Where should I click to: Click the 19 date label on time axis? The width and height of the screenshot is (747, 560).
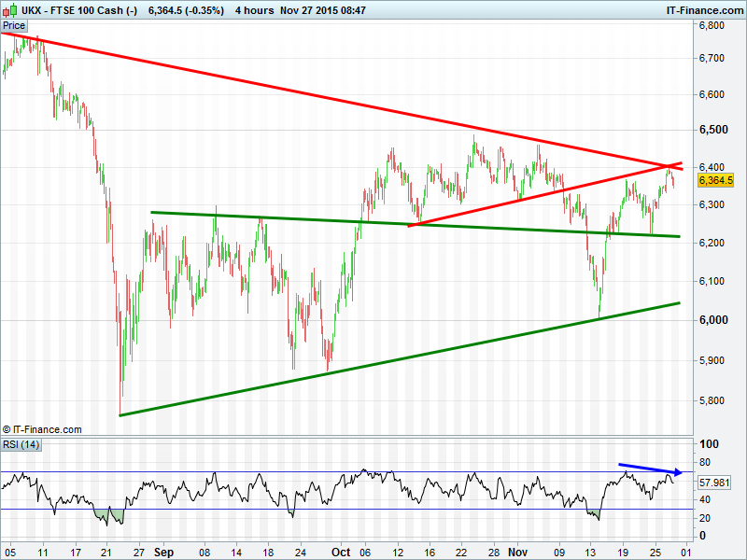(623, 553)
